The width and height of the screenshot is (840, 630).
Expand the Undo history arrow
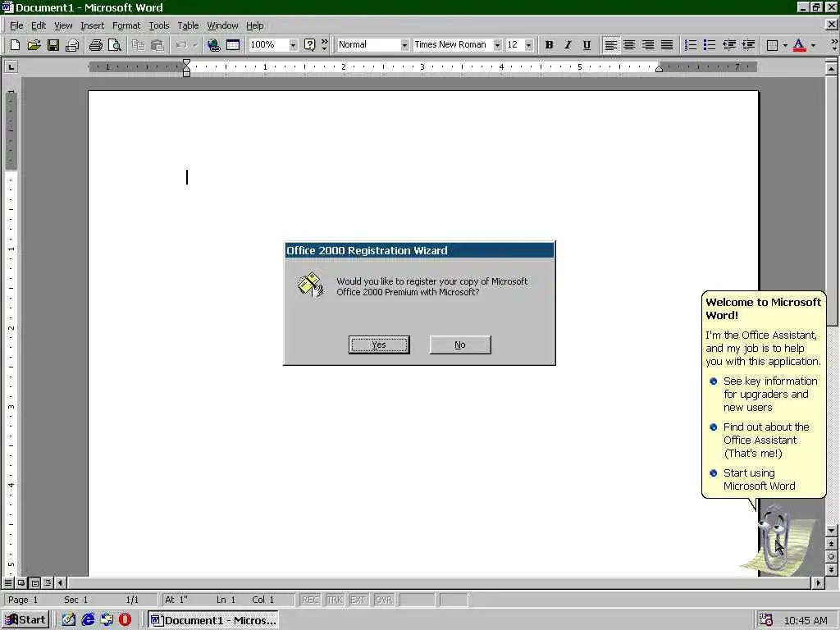pos(195,45)
